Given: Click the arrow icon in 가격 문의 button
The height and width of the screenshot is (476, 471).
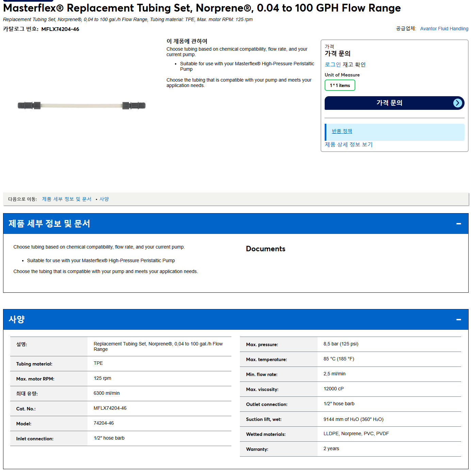Looking at the screenshot, I should tap(458, 103).
